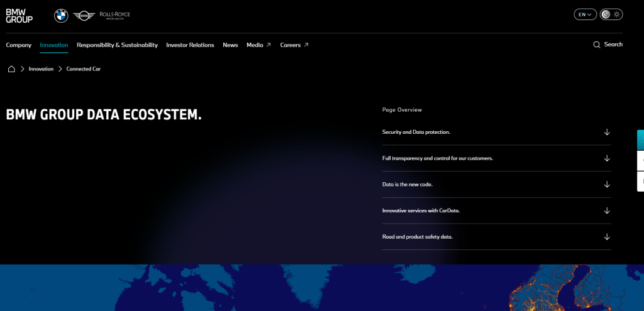Open the Media external link
Image resolution: width=644 pixels, height=311 pixels.
(x=258, y=45)
